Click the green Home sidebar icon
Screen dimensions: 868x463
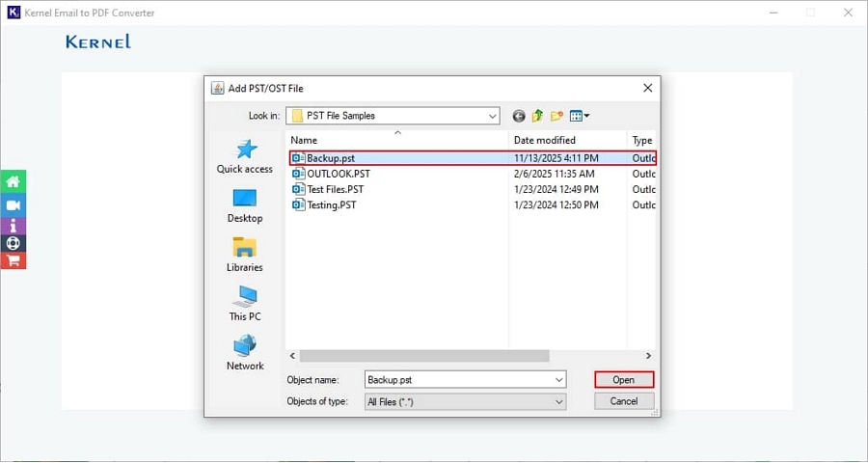click(13, 181)
